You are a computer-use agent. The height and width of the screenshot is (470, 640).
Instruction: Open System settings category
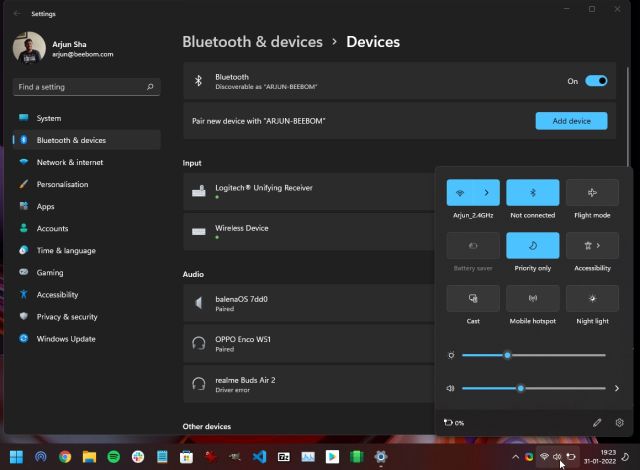click(x=87, y=118)
